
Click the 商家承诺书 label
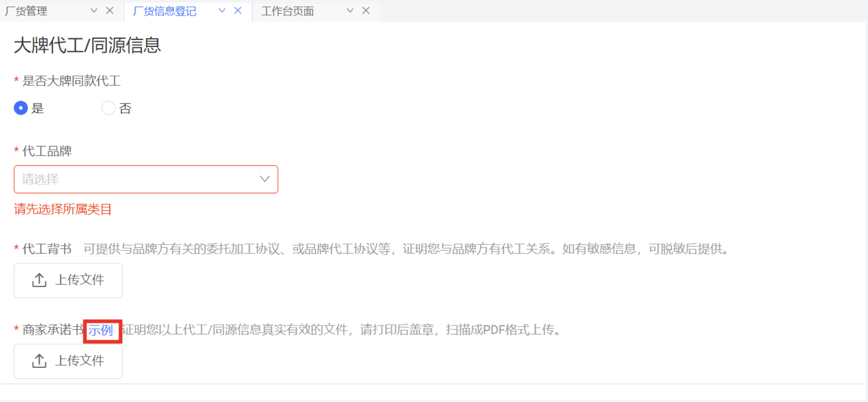53,330
